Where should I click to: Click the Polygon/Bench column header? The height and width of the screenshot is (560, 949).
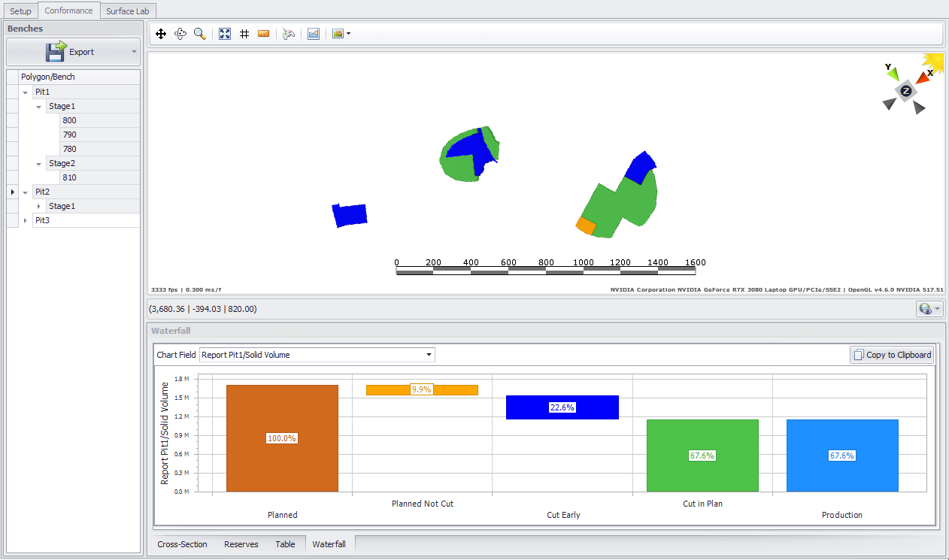click(79, 77)
